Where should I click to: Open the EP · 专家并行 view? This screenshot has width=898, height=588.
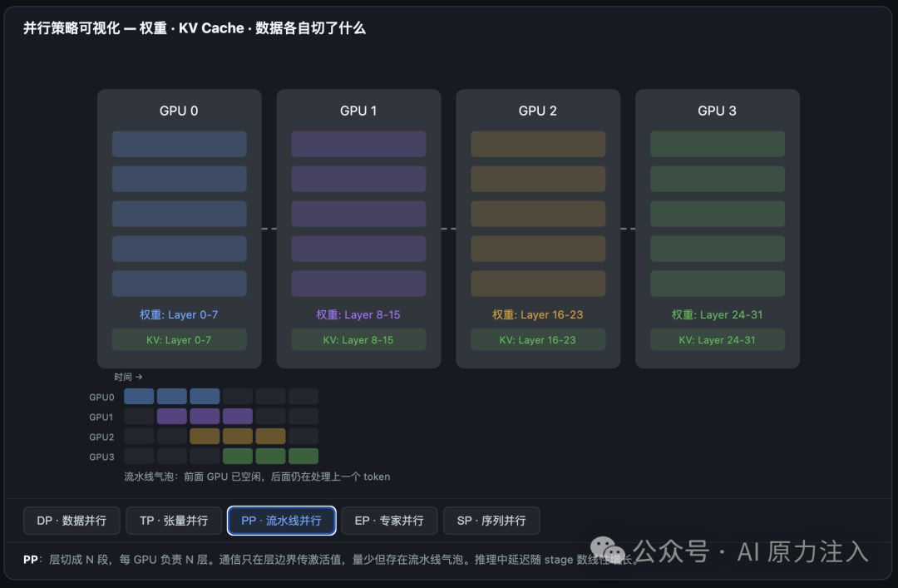(x=389, y=521)
